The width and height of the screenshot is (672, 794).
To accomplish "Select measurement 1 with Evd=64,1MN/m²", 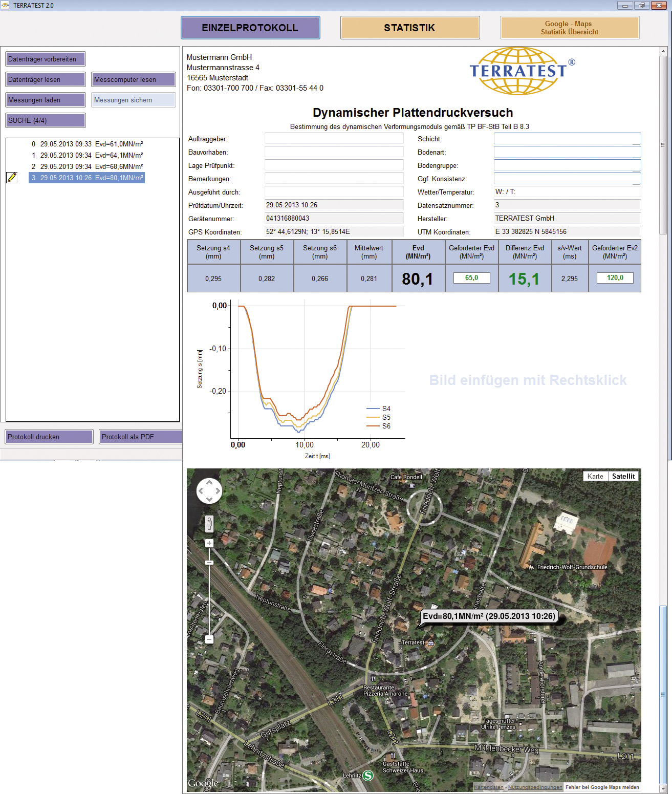I will [87, 155].
